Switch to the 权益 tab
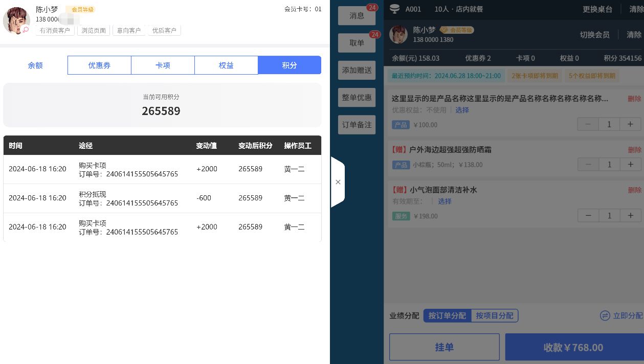The width and height of the screenshot is (644, 364). pyautogui.click(x=226, y=65)
